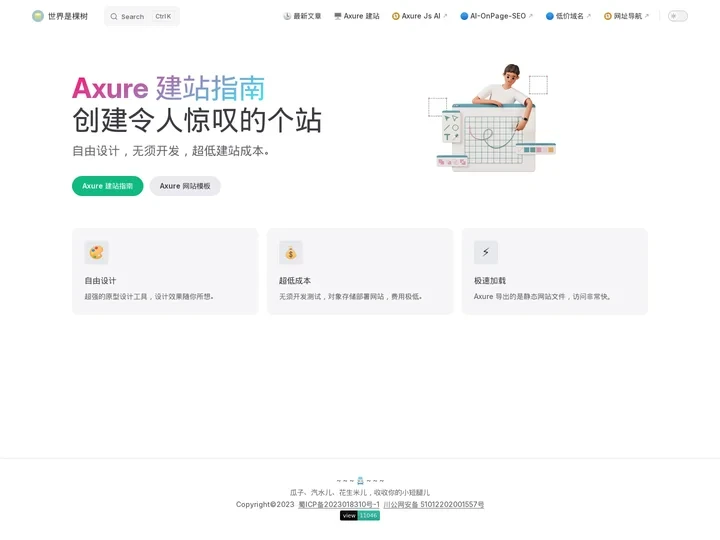720x540 pixels.
Task: Click the blue icon beside AI-OnPage-SEO
Action: pos(464,16)
